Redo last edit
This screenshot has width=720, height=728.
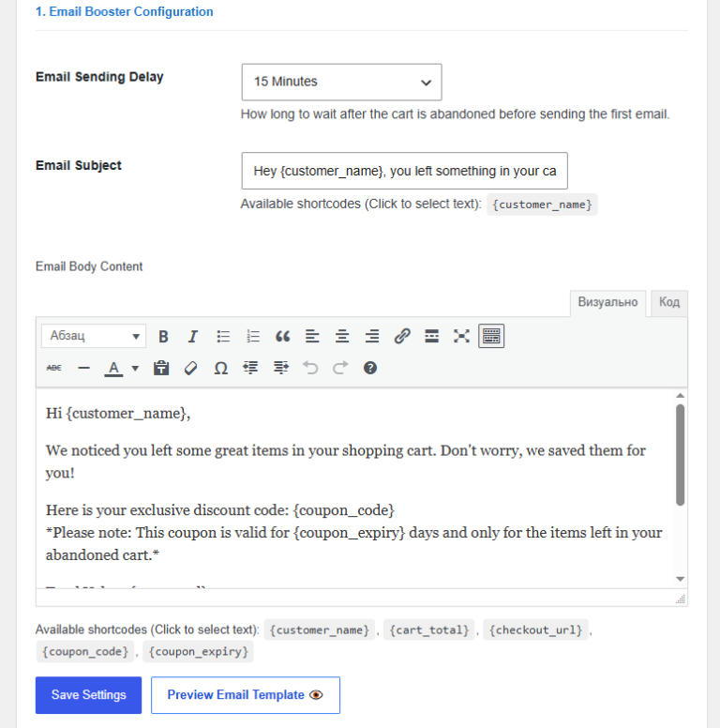pos(340,368)
